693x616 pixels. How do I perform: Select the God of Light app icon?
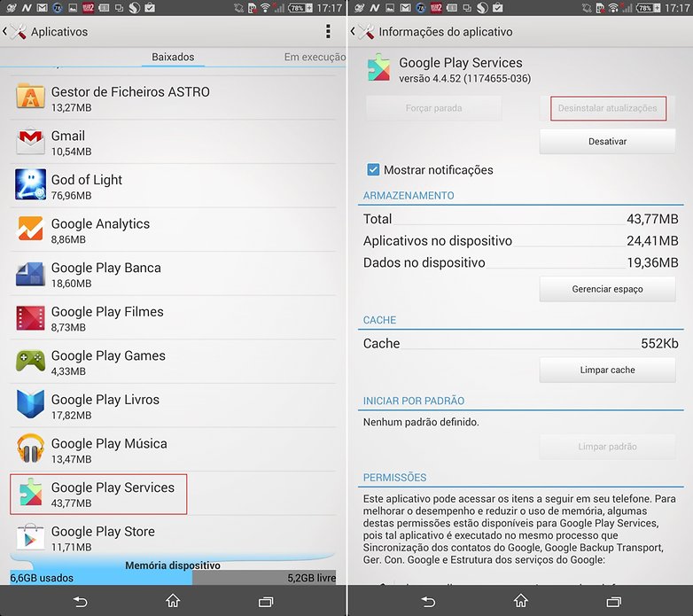pyautogui.click(x=30, y=184)
